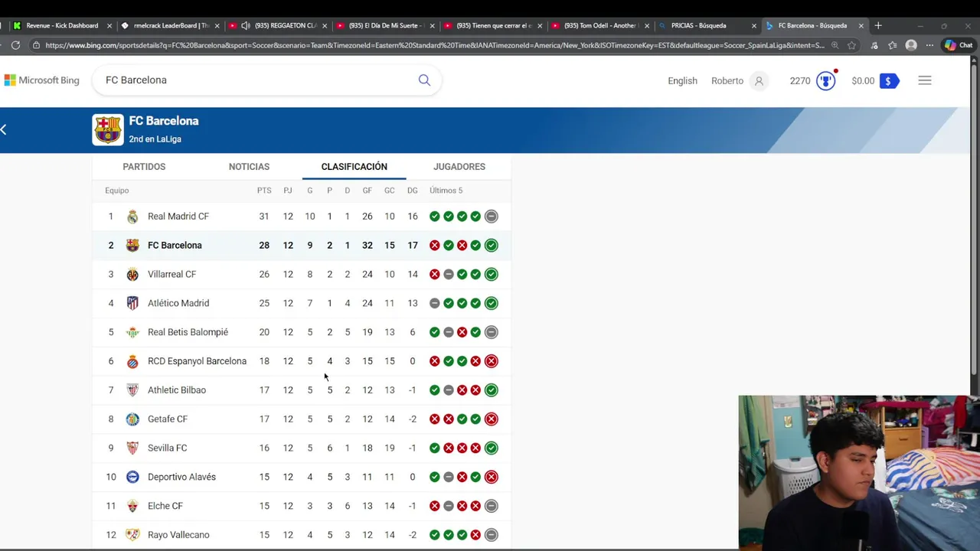Click the 2270 rewards points
The image size is (980, 551).
point(800,80)
